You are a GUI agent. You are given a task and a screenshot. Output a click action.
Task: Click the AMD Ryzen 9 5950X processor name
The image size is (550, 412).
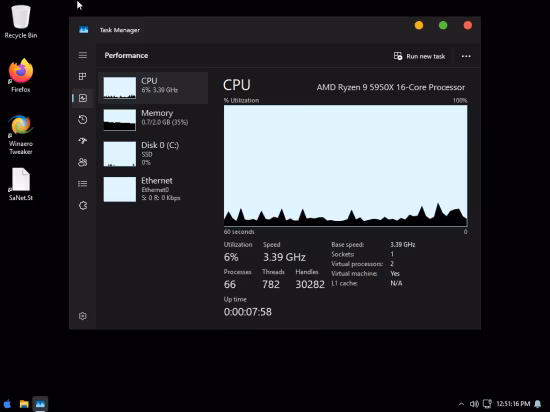[x=391, y=87]
